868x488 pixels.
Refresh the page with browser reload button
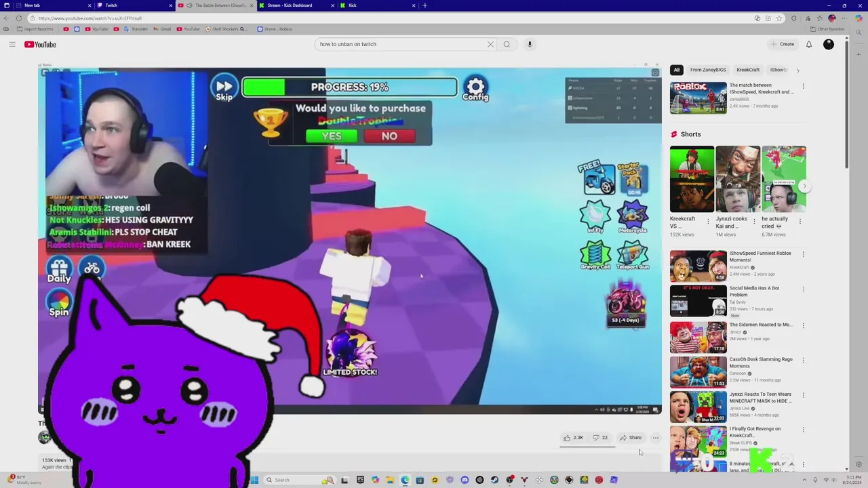(x=19, y=18)
